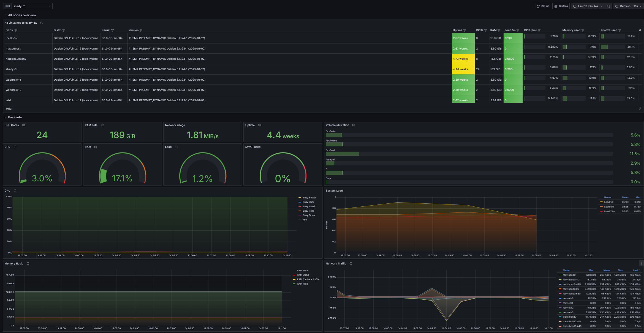Sort Network Traffic legend by Max column
The width and height of the screenshot is (644, 333).
620,270
